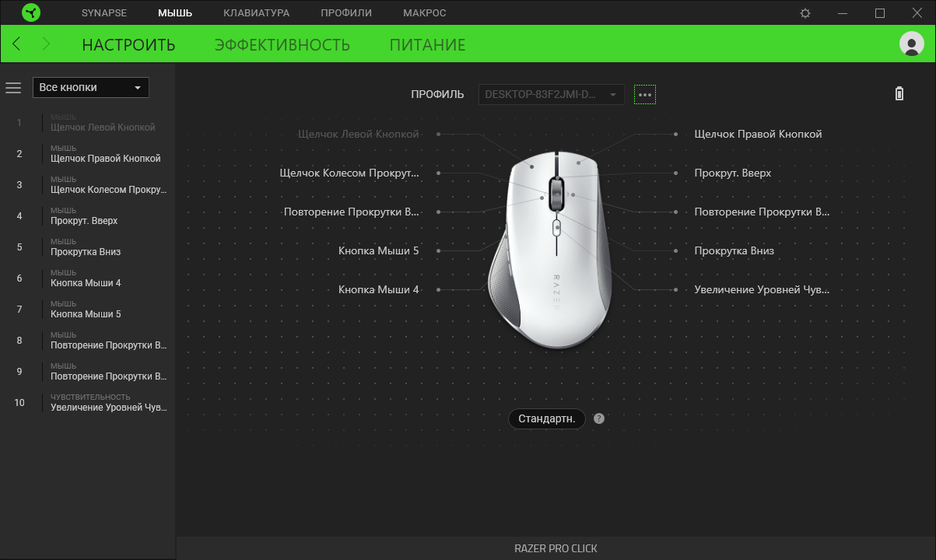
Task: Expand the Все кнопки dropdown
Action: [90, 88]
